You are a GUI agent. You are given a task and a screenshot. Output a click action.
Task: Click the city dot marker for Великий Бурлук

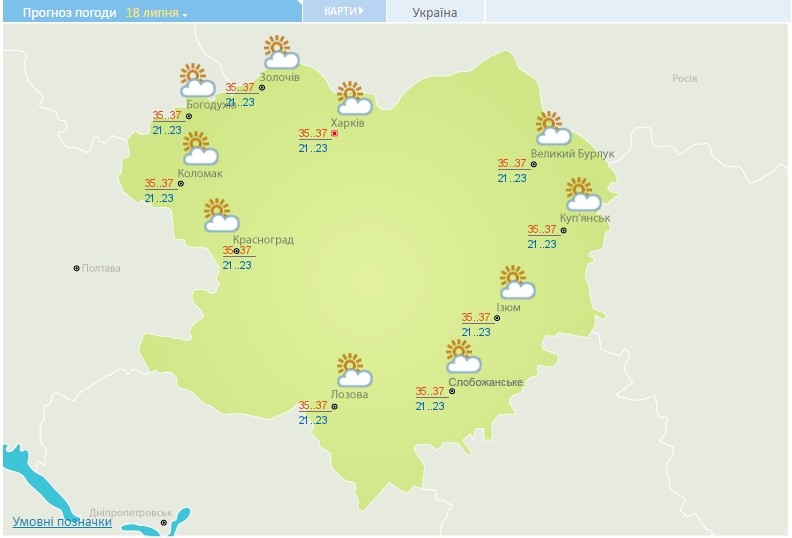pos(533,164)
